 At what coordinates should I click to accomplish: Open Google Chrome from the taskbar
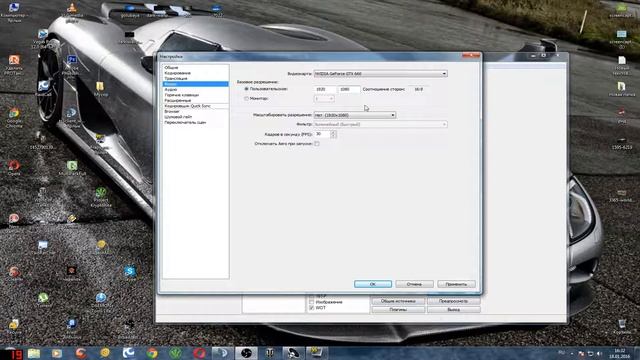[152, 353]
